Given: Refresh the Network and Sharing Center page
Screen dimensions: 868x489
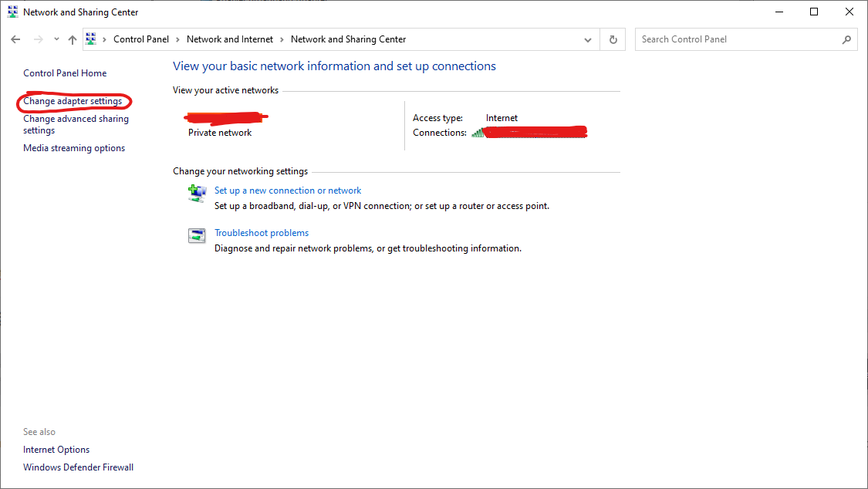Looking at the screenshot, I should (613, 40).
